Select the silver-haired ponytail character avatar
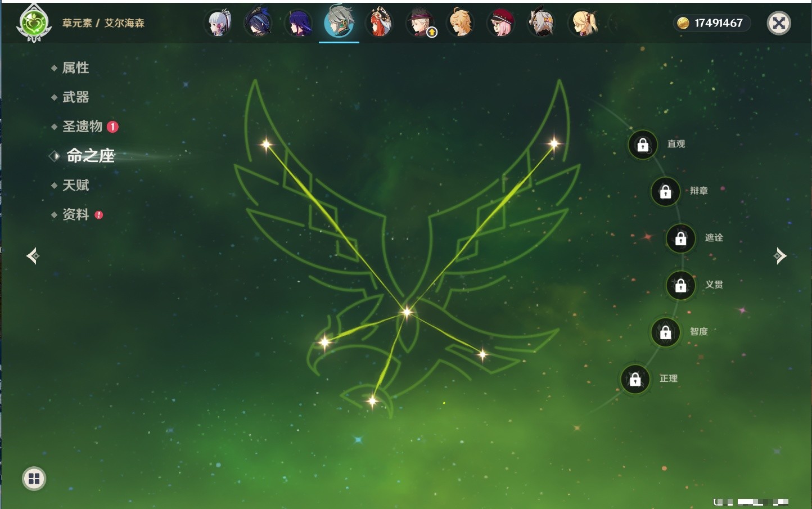This screenshot has height=509, width=812. pyautogui.click(x=218, y=24)
